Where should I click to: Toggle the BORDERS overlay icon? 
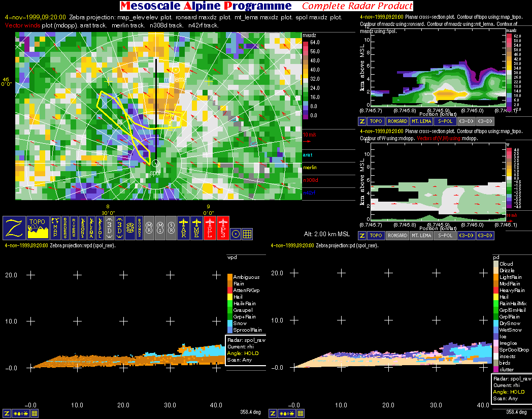point(65,228)
